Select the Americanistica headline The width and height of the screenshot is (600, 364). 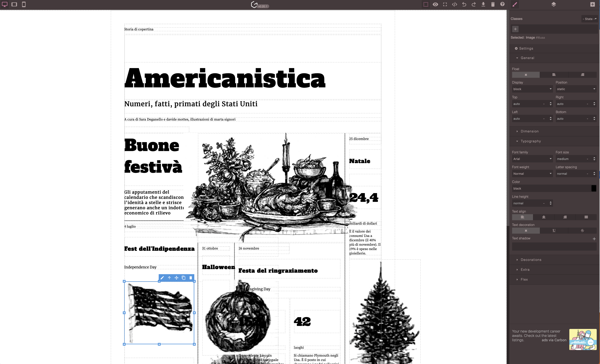pyautogui.click(x=225, y=78)
